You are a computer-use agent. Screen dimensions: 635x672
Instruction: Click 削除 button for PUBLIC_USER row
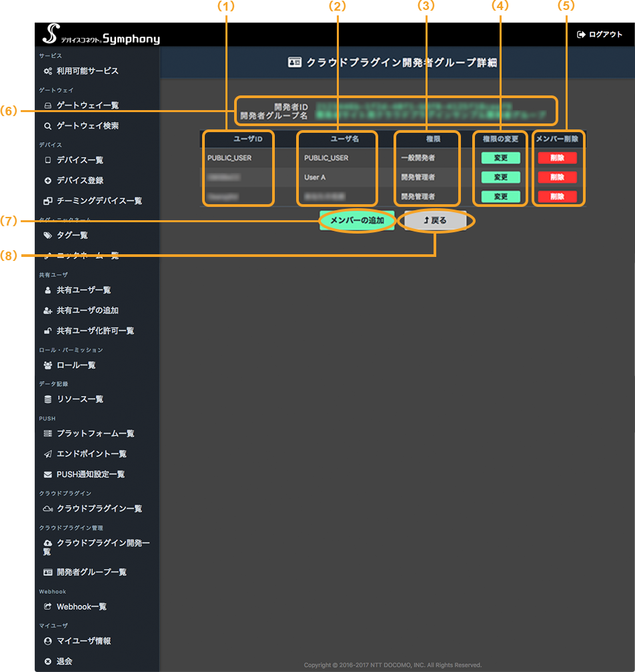pos(557,158)
